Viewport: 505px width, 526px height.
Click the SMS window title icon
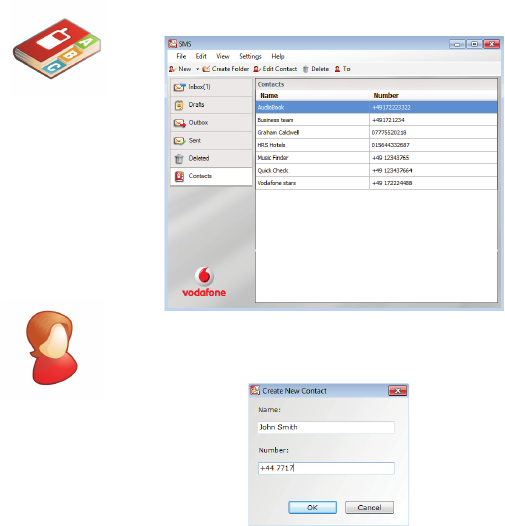[x=172, y=44]
